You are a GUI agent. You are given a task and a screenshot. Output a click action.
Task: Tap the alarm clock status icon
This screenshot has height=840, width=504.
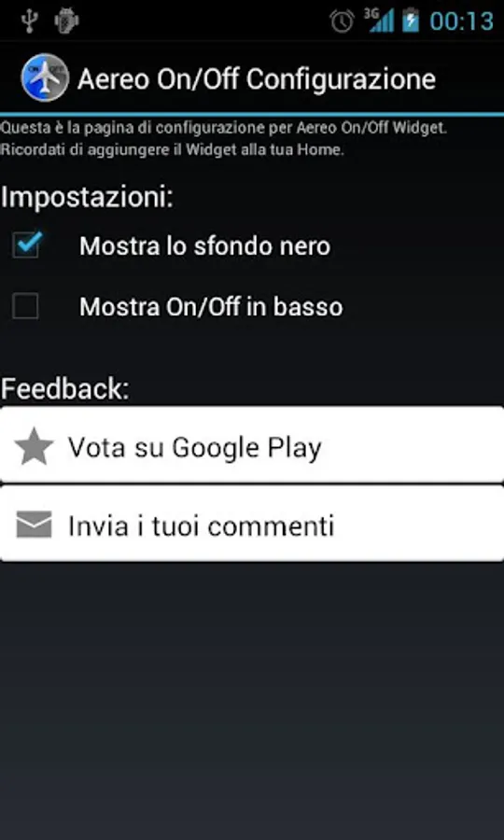(x=342, y=21)
